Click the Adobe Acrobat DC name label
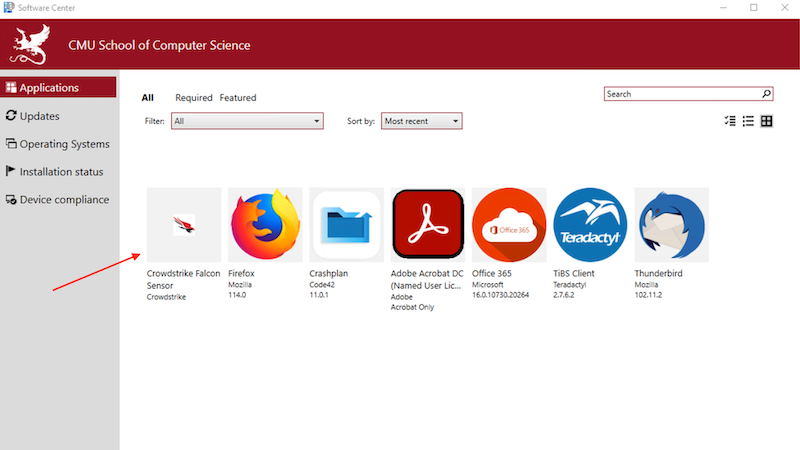The width and height of the screenshot is (800, 450). tap(427, 279)
